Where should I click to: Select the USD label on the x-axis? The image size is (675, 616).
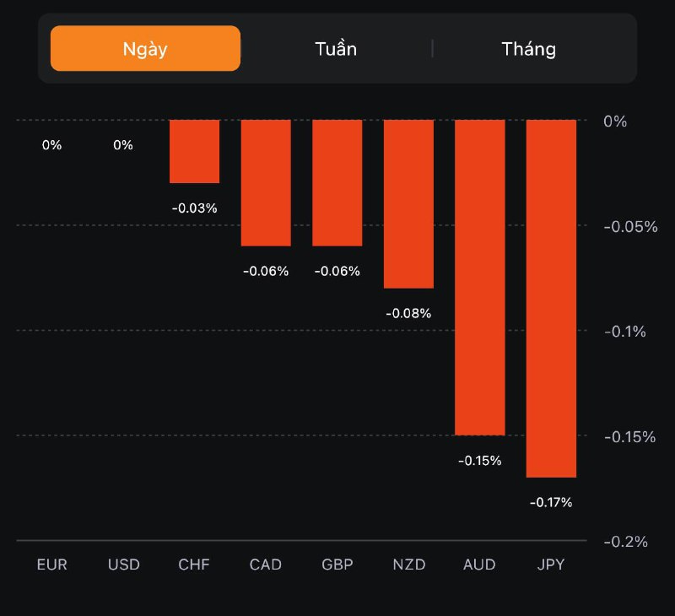click(x=123, y=565)
